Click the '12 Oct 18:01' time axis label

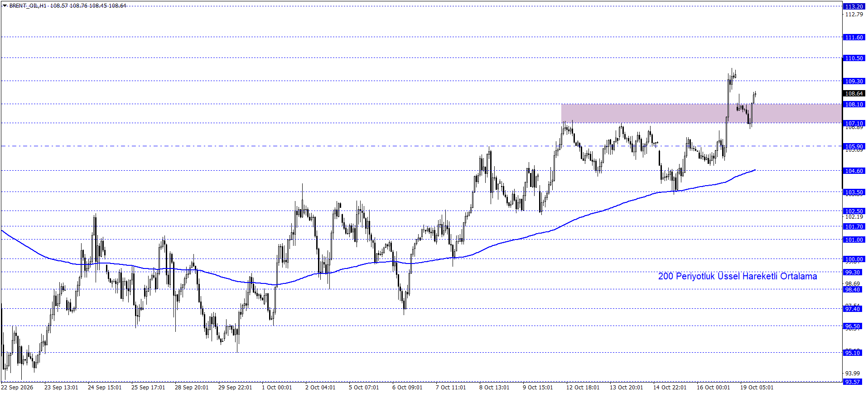pyautogui.click(x=583, y=387)
